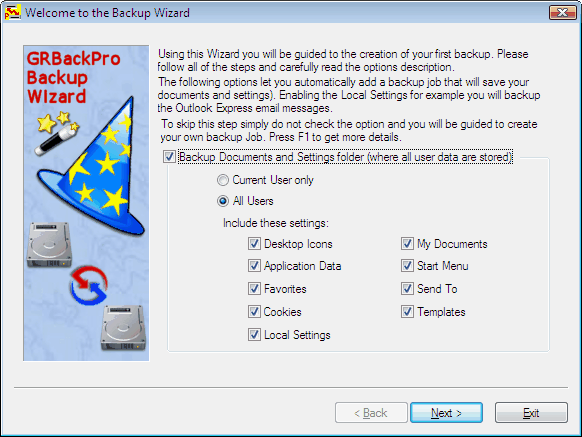The image size is (582, 437).
Task: Select the Current User only option
Action: 223,180
